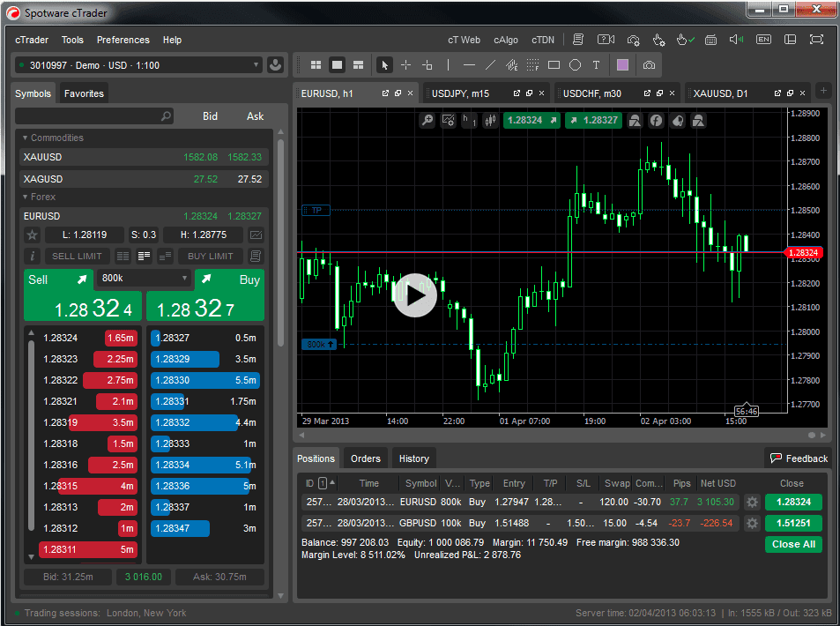Switch to single chart layout mode
The image size is (840, 626).
[x=337, y=65]
